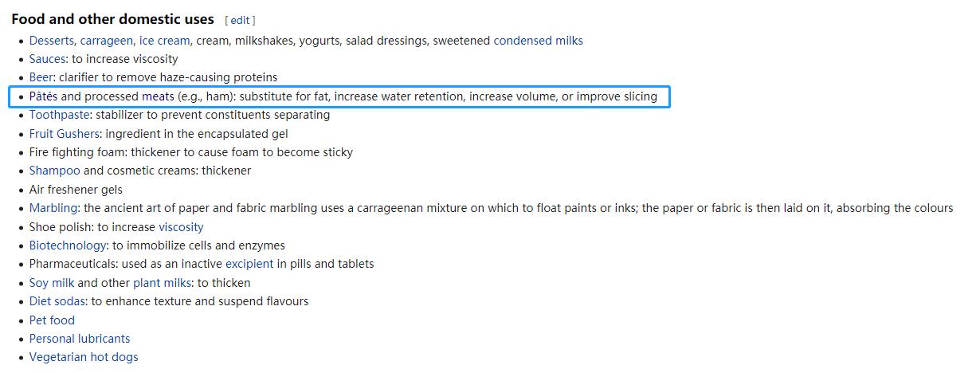Viewport: 980px width, 373px height.
Task: Open the Toothpaste link
Action: (x=59, y=115)
